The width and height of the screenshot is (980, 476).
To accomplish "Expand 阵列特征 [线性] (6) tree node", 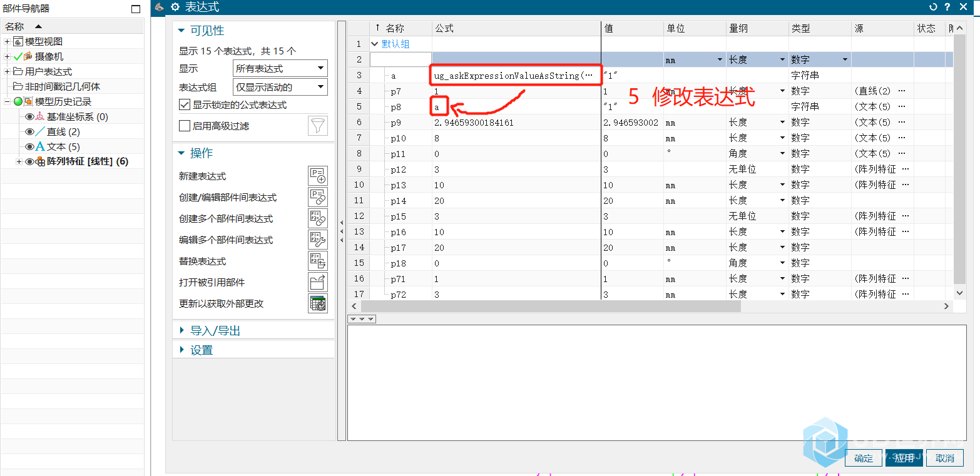I will click(x=19, y=162).
